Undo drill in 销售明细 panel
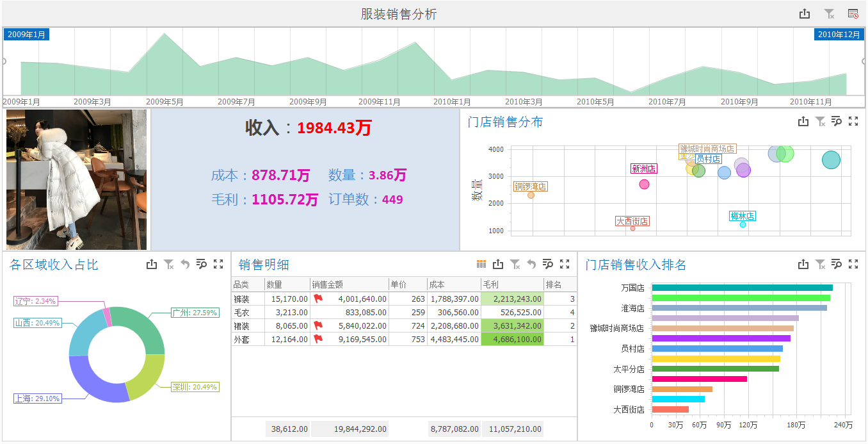The height and width of the screenshot is (444, 868). [531, 264]
